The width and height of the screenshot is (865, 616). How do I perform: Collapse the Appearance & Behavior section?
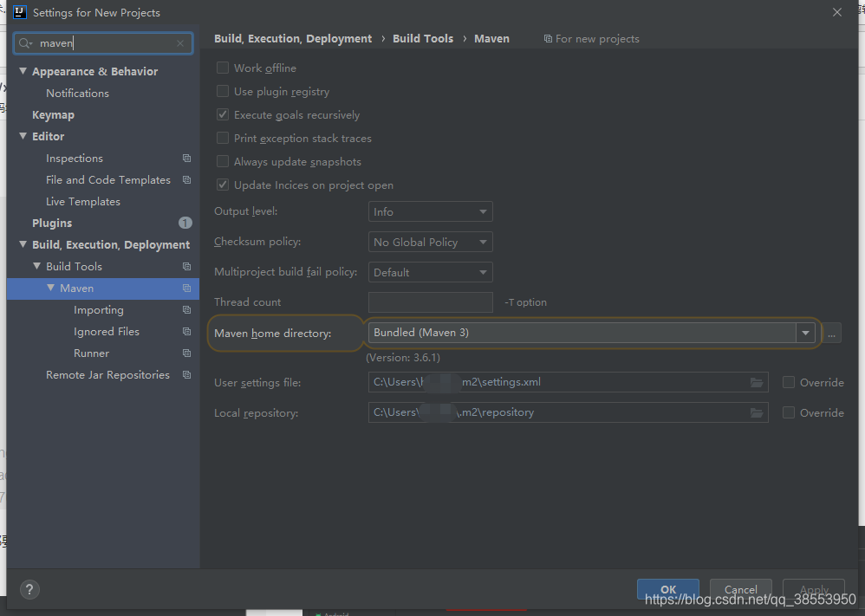[23, 71]
